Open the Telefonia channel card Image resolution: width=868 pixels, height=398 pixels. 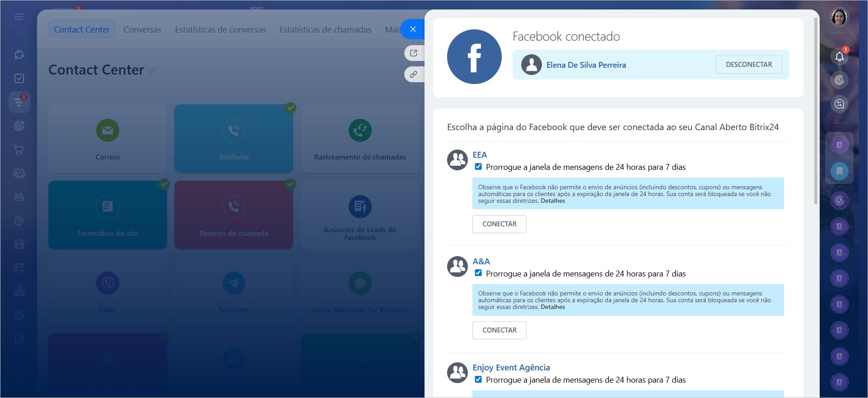click(x=233, y=139)
